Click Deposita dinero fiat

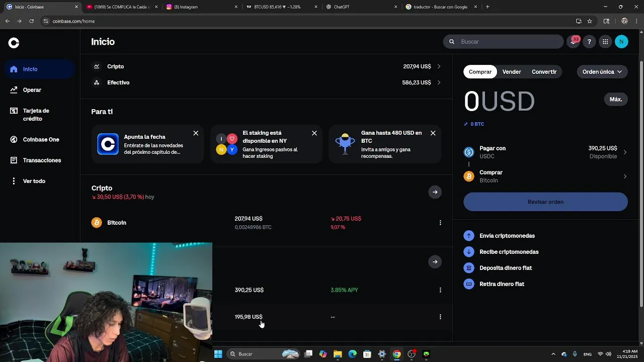[505, 268]
